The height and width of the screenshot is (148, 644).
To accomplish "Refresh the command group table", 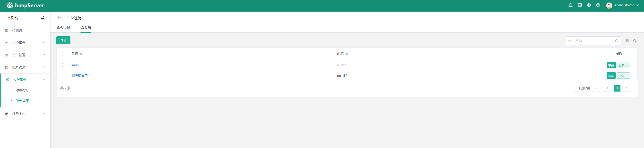I will [635, 41].
